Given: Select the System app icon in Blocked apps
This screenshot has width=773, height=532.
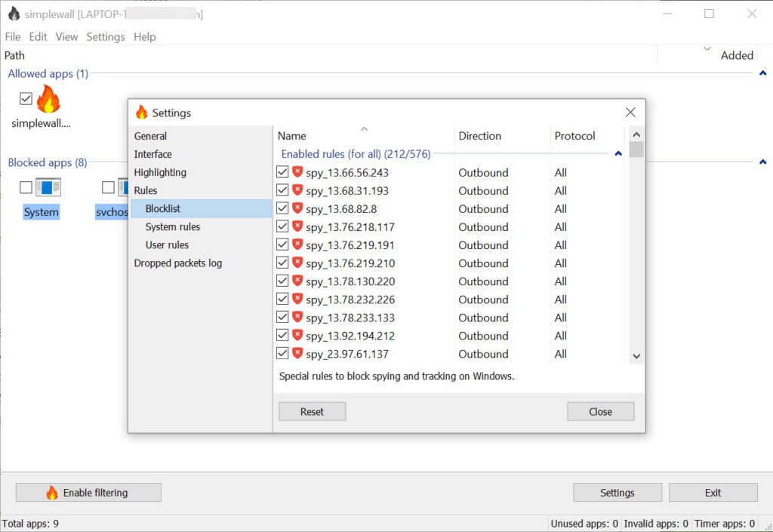Looking at the screenshot, I should (48, 187).
